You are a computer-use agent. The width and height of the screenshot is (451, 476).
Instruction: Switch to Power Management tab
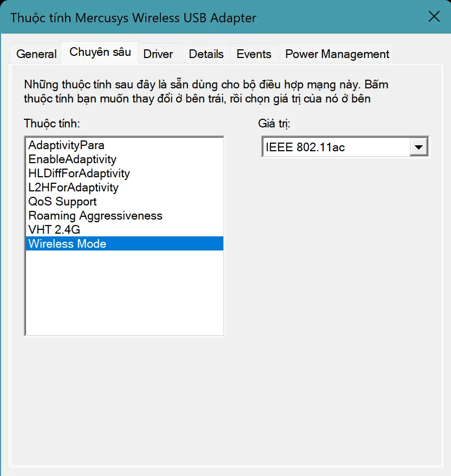pyautogui.click(x=337, y=54)
